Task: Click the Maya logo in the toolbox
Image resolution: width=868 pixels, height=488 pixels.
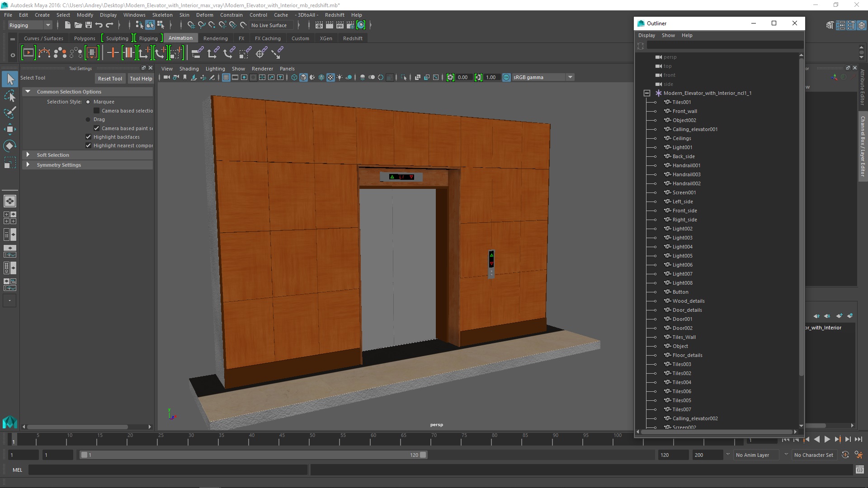Action: pyautogui.click(x=10, y=422)
